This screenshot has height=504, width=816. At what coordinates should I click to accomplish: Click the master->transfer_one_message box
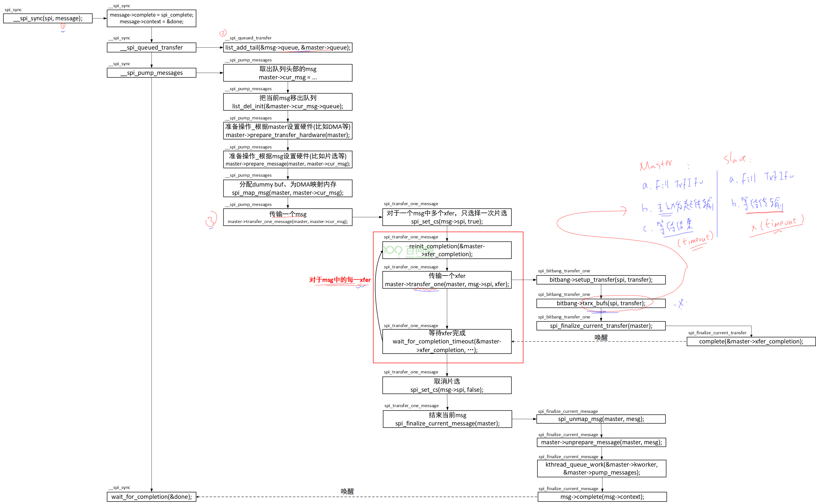click(x=288, y=217)
